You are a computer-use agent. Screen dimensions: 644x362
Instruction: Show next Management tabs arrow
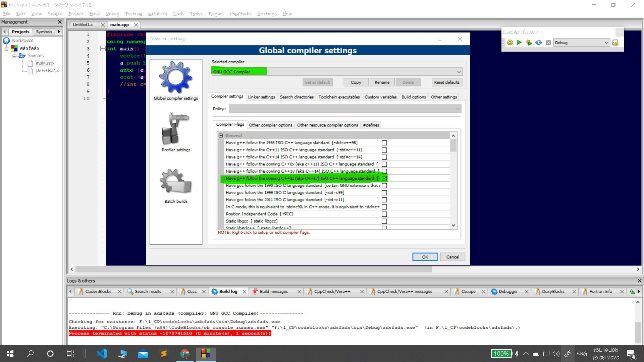(x=59, y=32)
